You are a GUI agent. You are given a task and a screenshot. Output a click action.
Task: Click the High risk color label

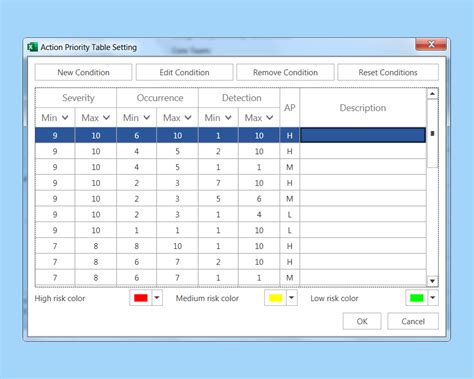60,298
